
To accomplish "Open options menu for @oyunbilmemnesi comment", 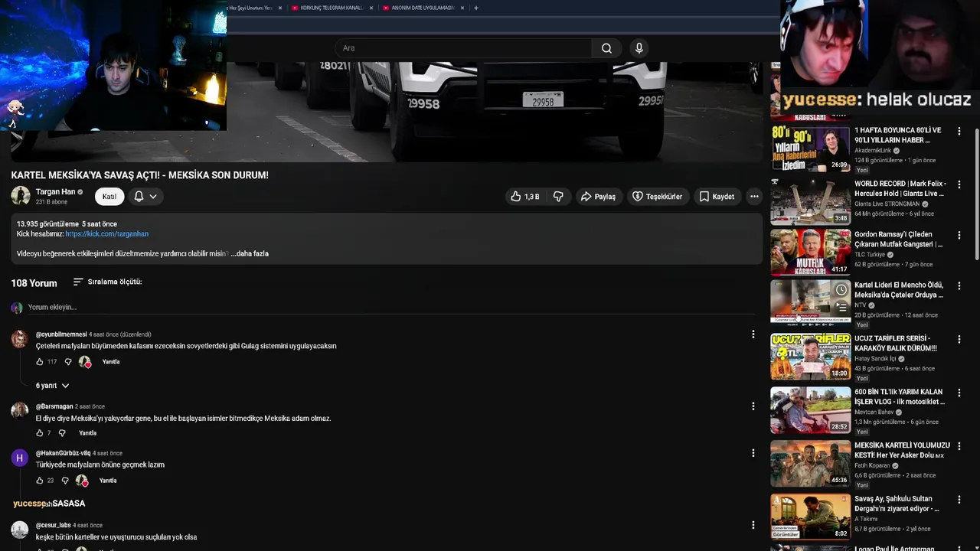I will [753, 334].
